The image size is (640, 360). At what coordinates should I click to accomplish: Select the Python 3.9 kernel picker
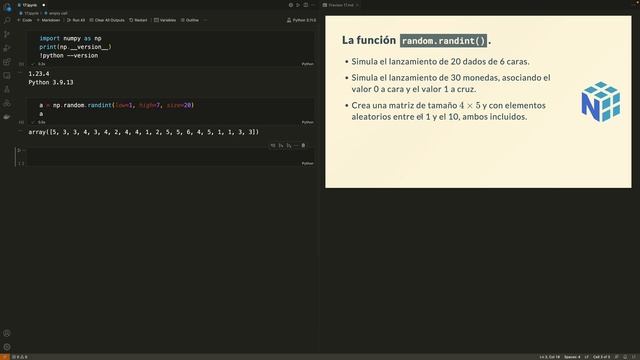coord(301,20)
